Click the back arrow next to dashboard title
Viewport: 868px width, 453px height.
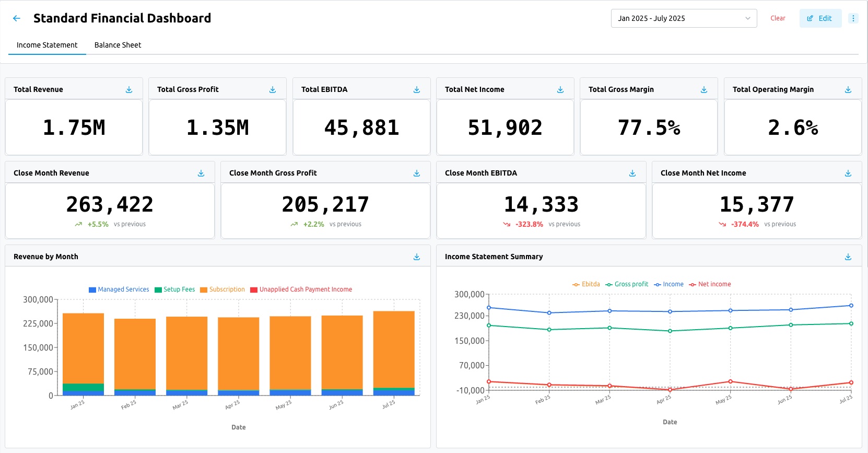[x=17, y=18]
